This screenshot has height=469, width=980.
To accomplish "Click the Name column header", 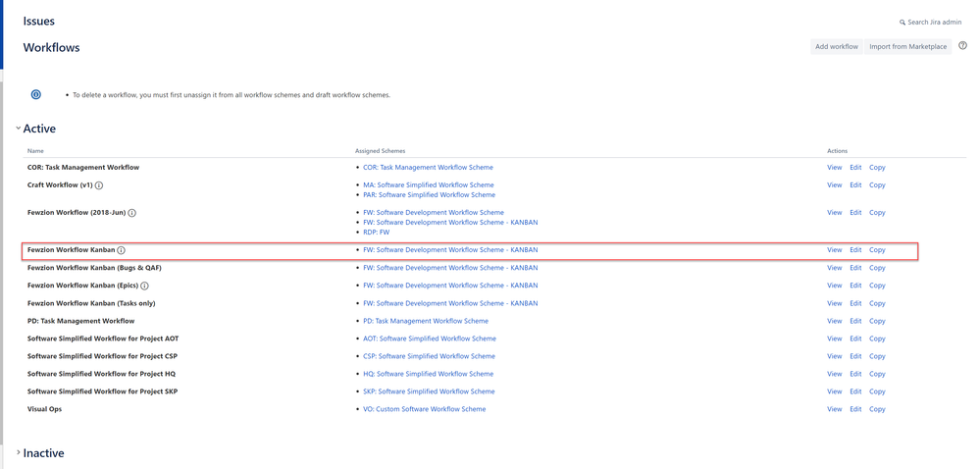I will 35,151.
